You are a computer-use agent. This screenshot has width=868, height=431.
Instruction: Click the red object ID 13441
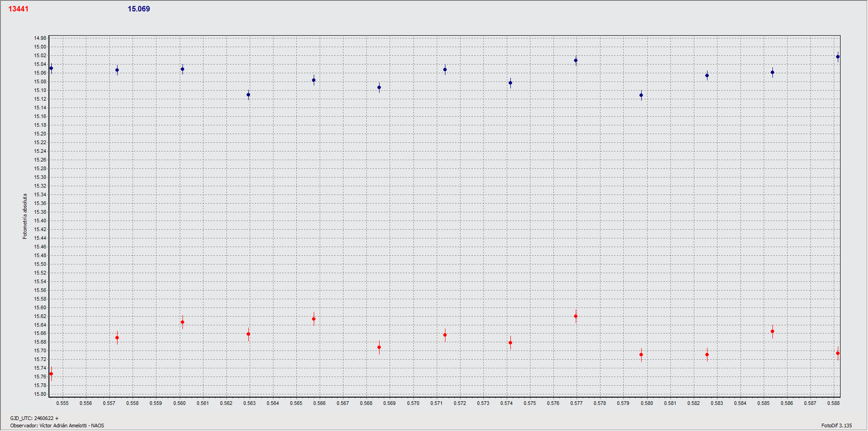tap(18, 9)
